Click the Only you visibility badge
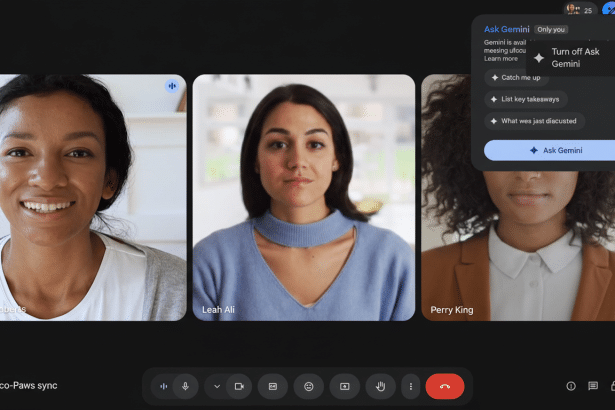 551,29
